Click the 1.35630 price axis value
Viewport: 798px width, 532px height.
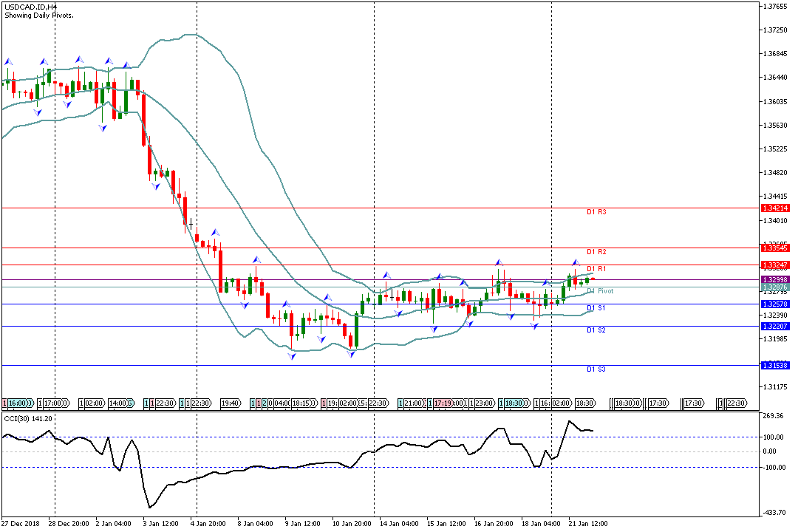point(775,125)
